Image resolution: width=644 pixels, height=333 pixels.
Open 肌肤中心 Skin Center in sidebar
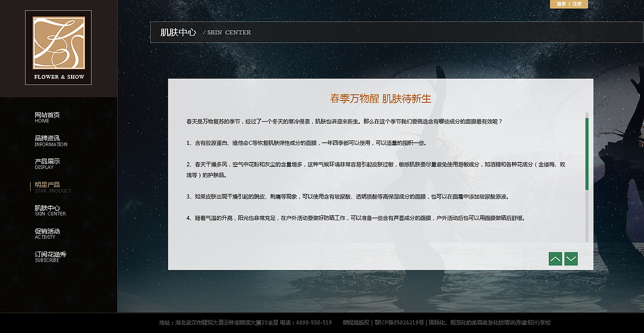click(50, 210)
